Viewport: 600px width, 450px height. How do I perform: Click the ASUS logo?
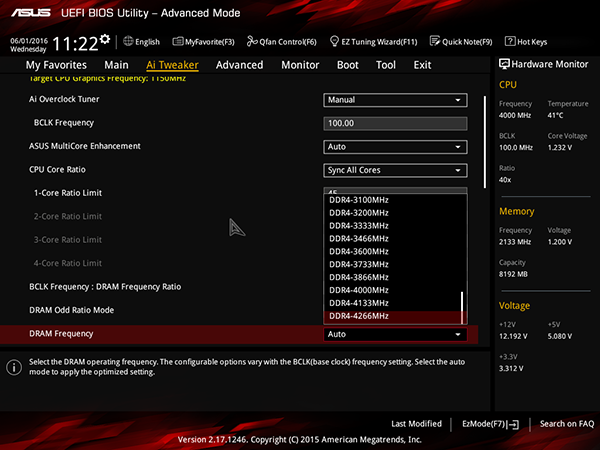31,13
